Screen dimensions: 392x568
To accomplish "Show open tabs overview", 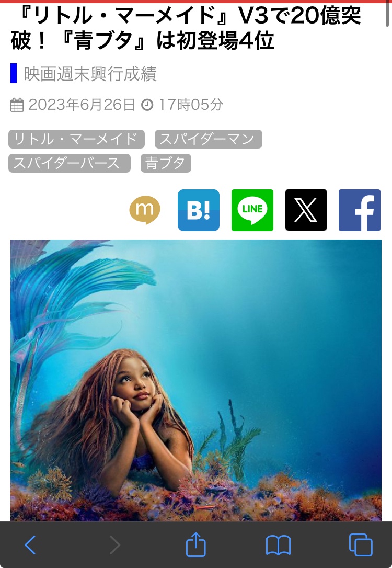I will click(361, 544).
